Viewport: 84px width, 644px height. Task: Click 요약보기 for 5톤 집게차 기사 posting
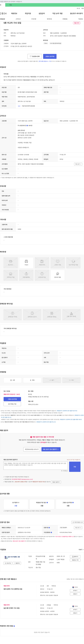[x=75, y=590]
